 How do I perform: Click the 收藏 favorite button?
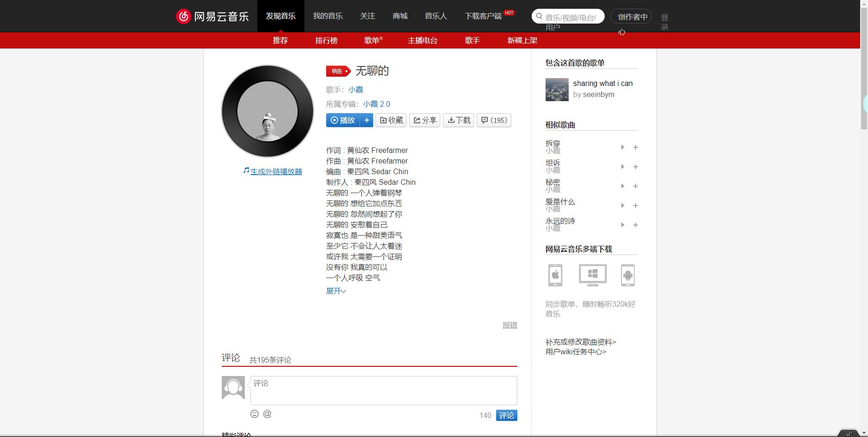tap(391, 120)
